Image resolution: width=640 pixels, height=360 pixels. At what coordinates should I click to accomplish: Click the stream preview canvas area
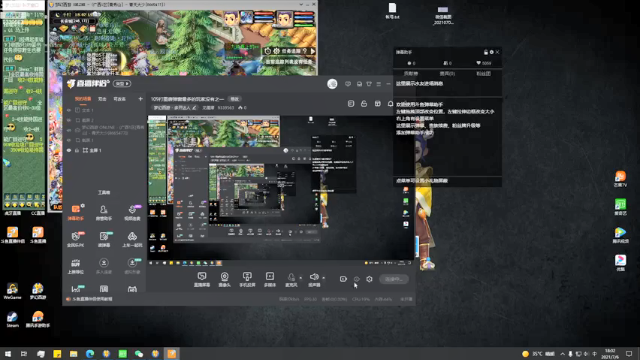[281, 190]
